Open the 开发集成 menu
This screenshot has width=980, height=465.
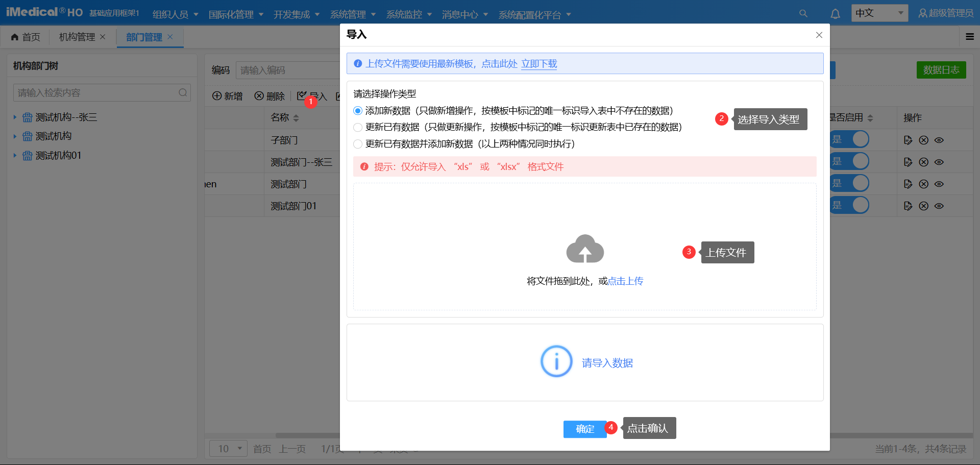pyautogui.click(x=297, y=14)
